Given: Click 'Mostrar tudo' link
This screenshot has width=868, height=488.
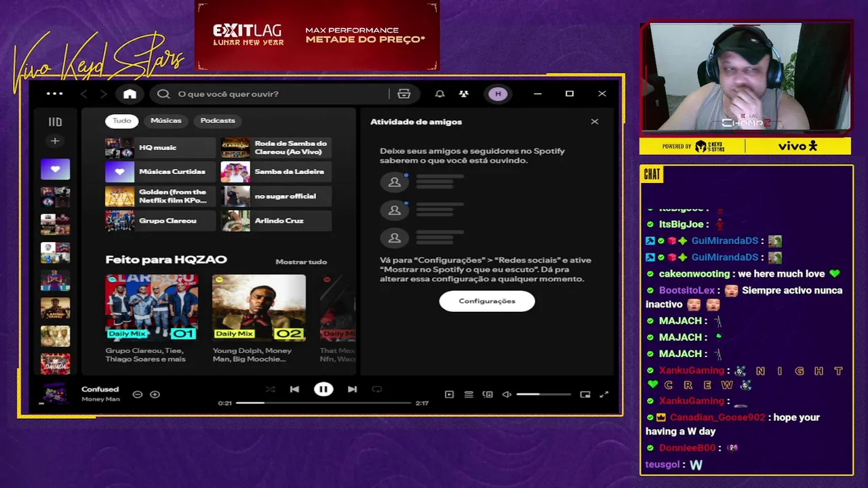Looking at the screenshot, I should click(301, 262).
